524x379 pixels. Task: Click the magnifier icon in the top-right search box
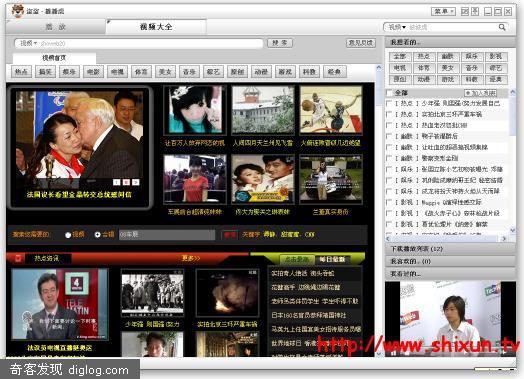502,27
